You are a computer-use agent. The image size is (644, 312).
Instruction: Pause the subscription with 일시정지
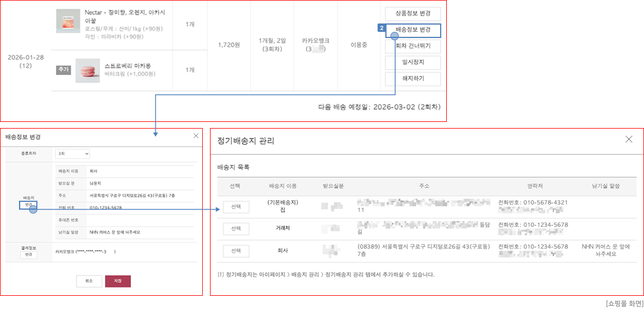413,62
